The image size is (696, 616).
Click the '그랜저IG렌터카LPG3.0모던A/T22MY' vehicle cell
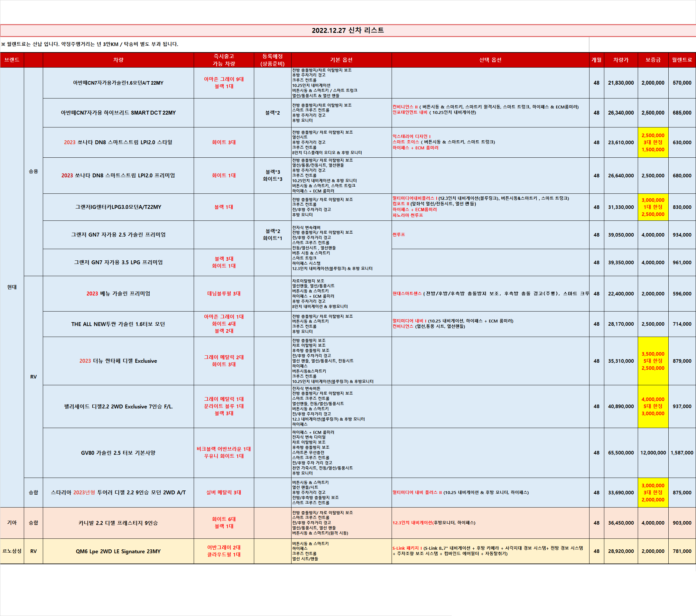(118, 207)
